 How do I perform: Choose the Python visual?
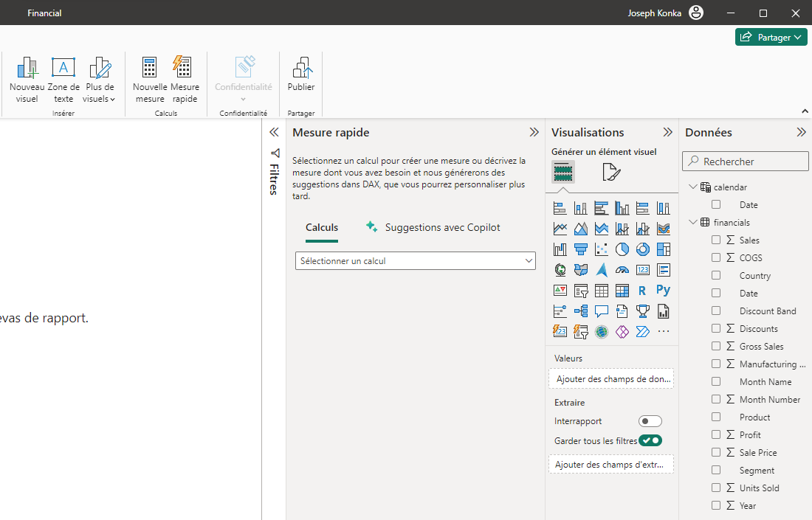[x=664, y=291]
